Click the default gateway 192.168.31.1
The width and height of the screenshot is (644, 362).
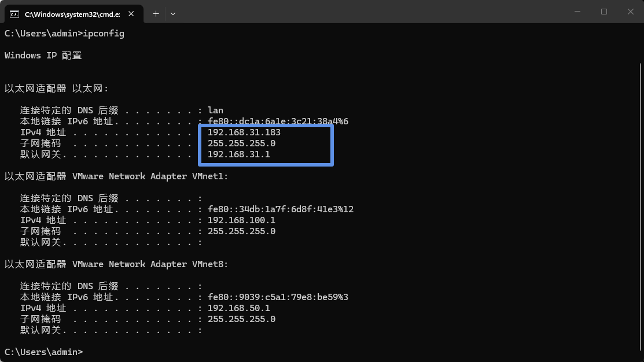[238, 154]
